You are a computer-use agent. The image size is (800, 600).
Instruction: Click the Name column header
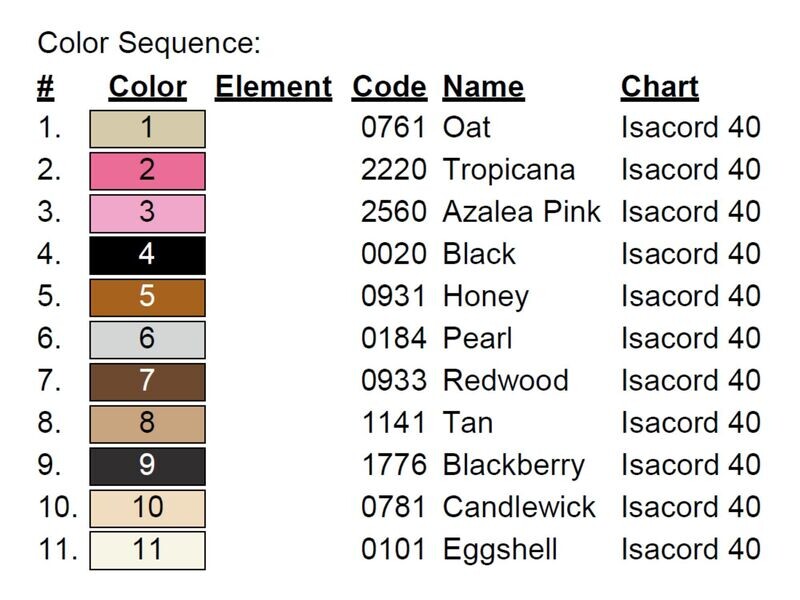pos(483,87)
